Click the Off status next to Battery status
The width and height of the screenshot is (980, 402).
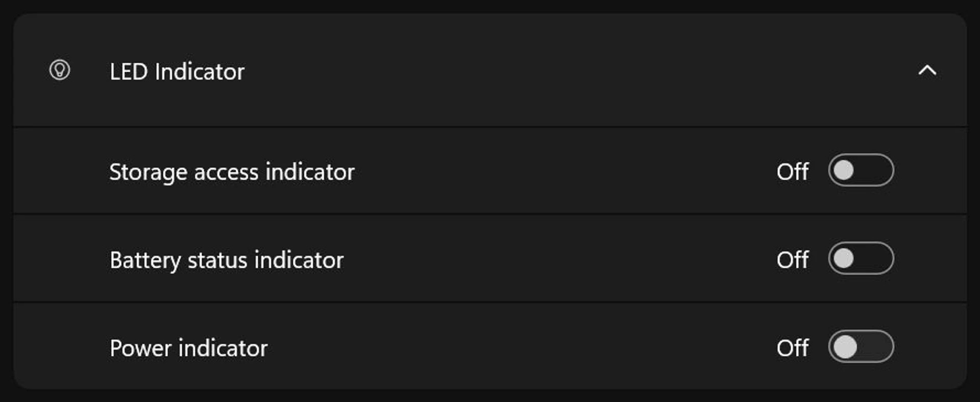pyautogui.click(x=792, y=260)
